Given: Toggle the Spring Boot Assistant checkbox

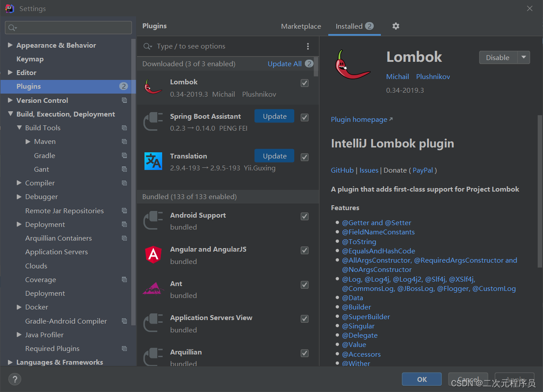Looking at the screenshot, I should click(304, 117).
